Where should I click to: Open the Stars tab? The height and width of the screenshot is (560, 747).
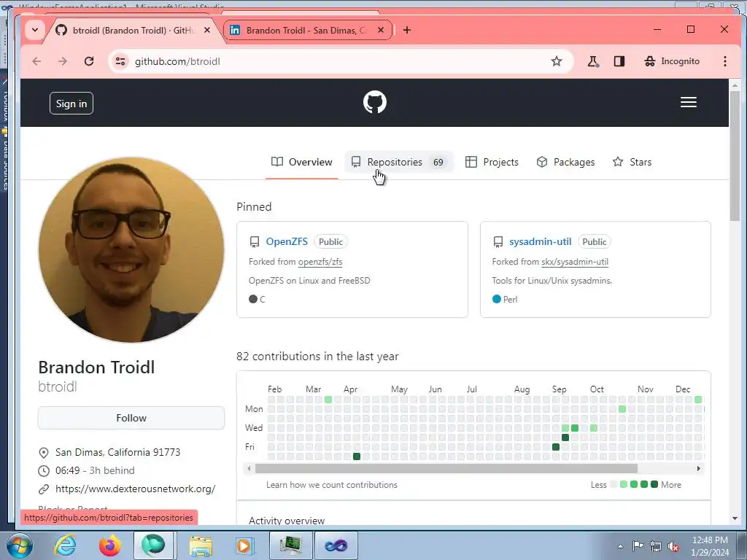pyautogui.click(x=632, y=162)
